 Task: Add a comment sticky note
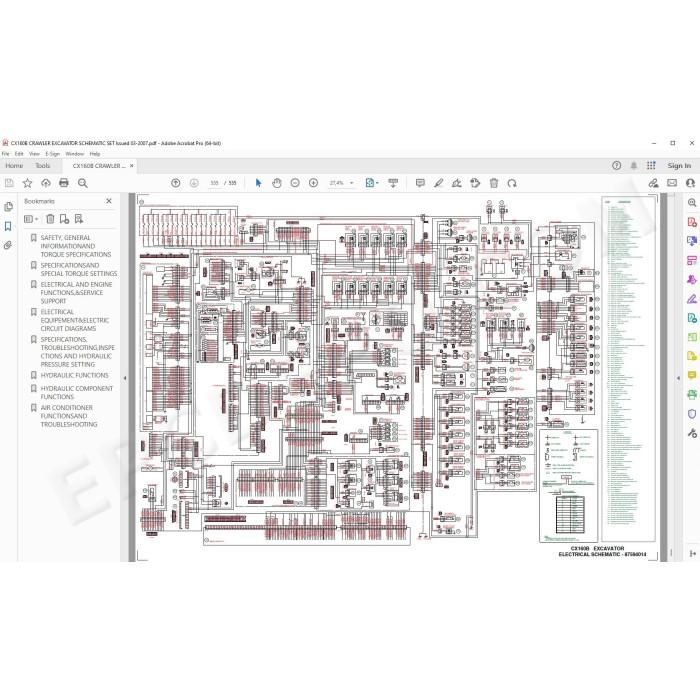tap(420, 183)
